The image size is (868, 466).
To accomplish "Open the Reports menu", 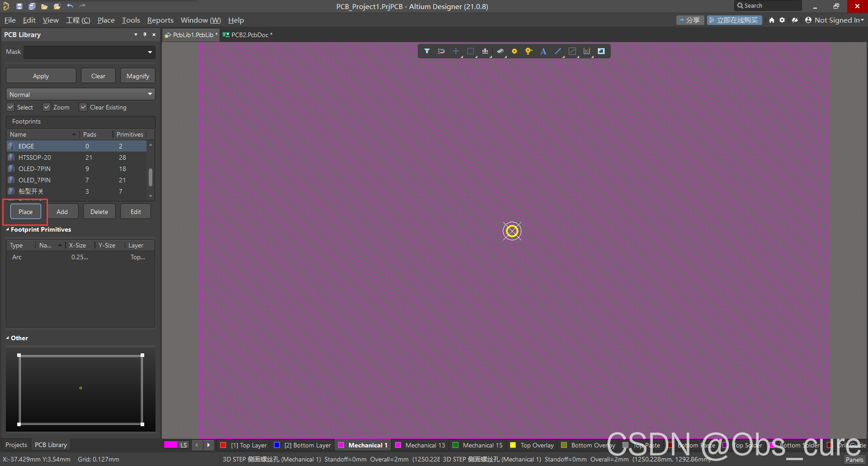I will coord(160,20).
